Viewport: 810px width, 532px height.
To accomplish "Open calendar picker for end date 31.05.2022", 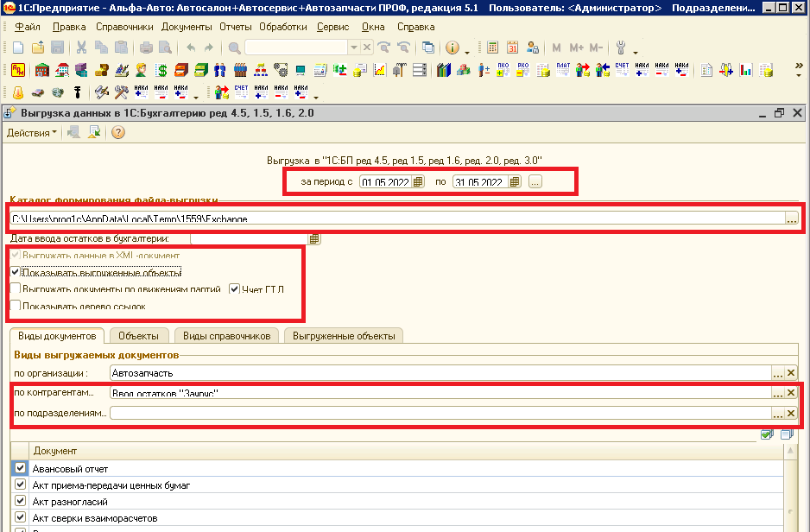I will pyautogui.click(x=515, y=182).
